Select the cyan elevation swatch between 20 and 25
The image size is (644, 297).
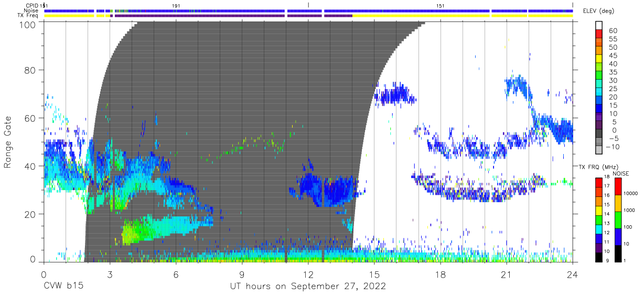[x=599, y=93]
